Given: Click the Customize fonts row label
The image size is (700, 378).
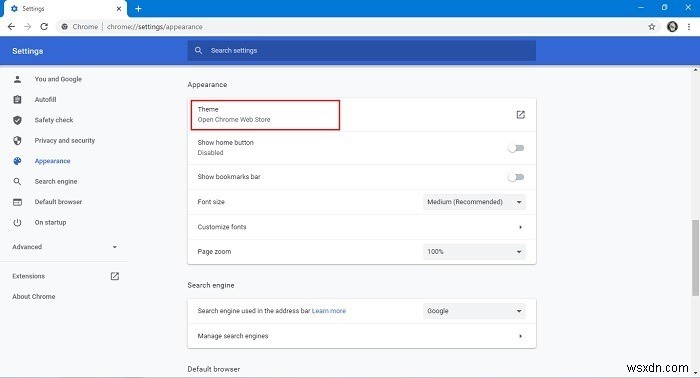Looking at the screenshot, I should pos(222,227).
